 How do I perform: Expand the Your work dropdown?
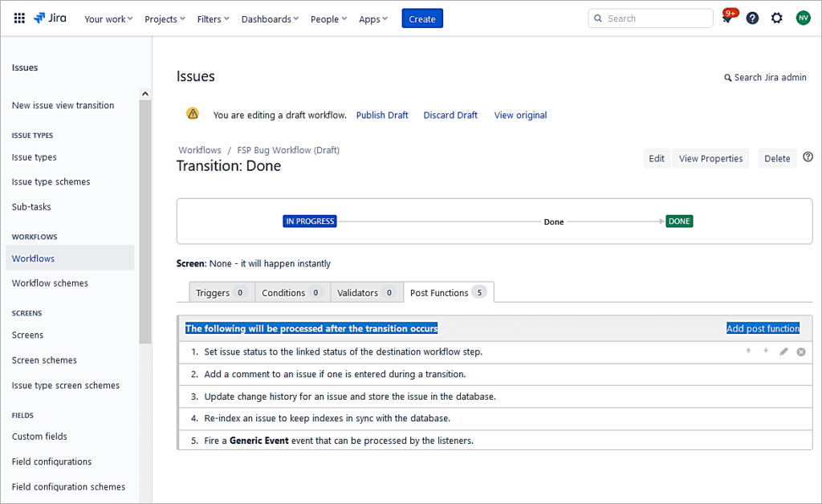(x=108, y=19)
